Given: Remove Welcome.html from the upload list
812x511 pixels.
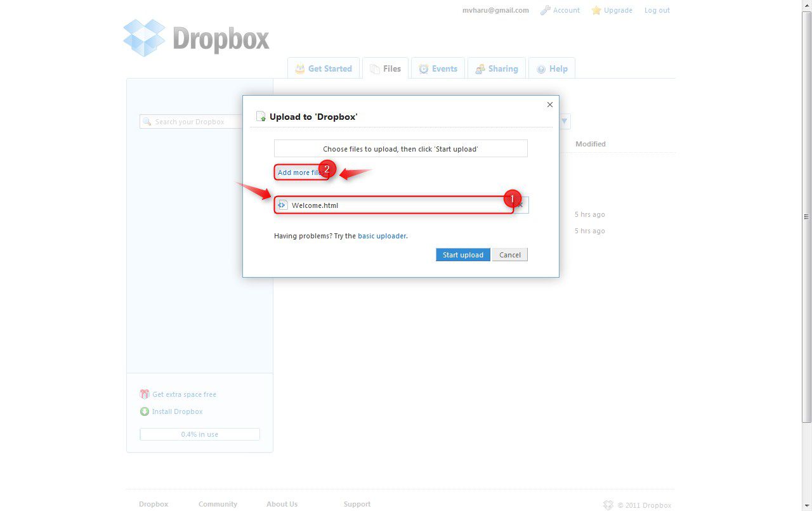Looking at the screenshot, I should click(x=520, y=205).
